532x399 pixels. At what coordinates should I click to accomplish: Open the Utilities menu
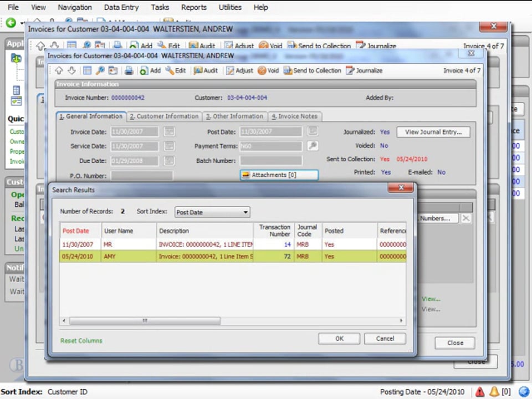pyautogui.click(x=230, y=7)
